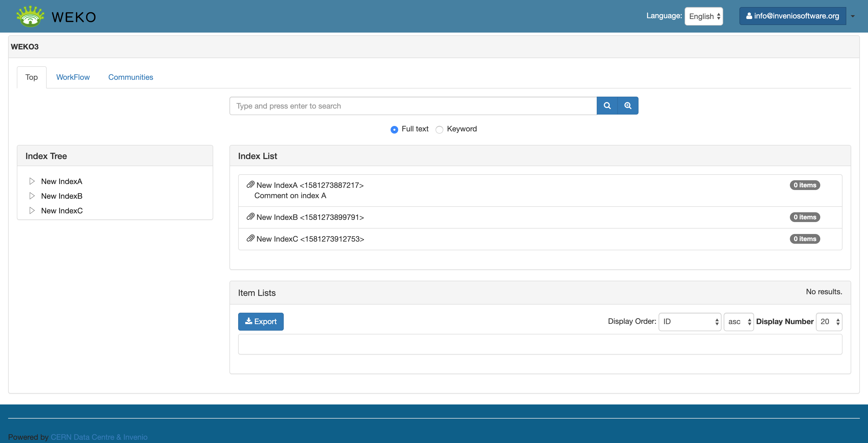The width and height of the screenshot is (868, 443).
Task: Open the Language dropdown
Action: tap(704, 16)
